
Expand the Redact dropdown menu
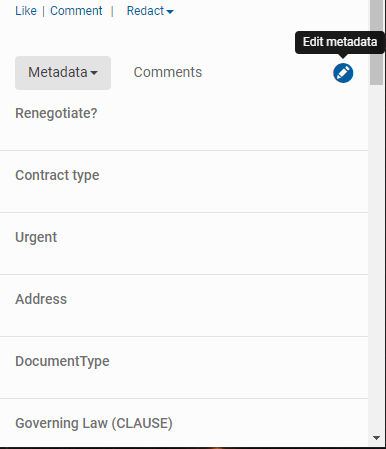click(x=150, y=11)
